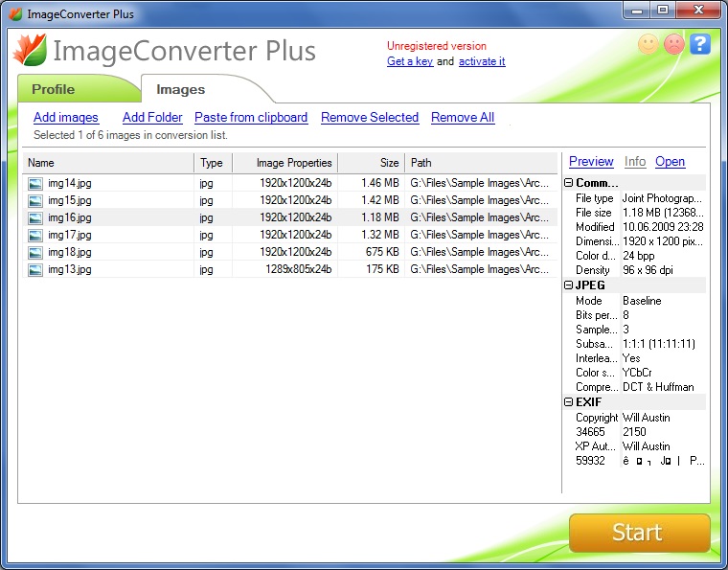Sort list by the Size column header
This screenshot has height=570, width=728.
(x=372, y=163)
